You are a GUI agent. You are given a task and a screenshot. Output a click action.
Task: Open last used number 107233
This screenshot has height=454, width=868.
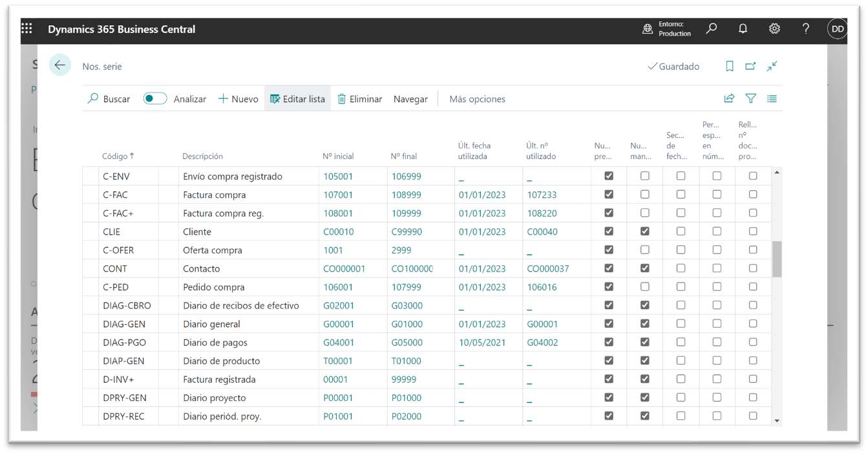(x=542, y=195)
